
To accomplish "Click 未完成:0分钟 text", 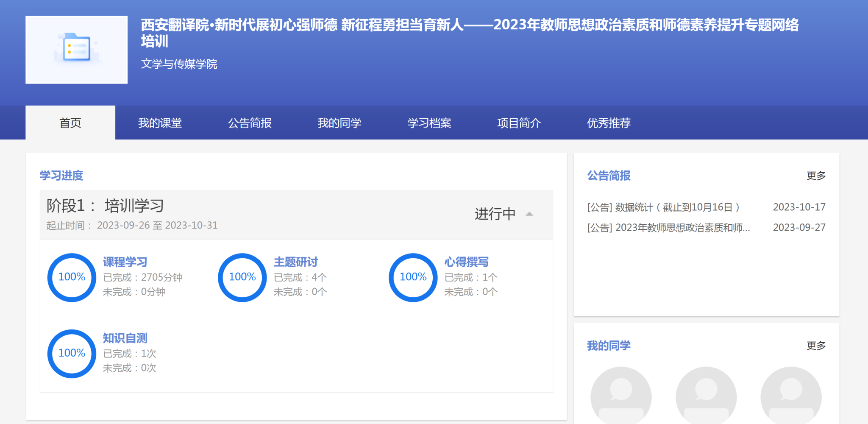I will click(134, 292).
